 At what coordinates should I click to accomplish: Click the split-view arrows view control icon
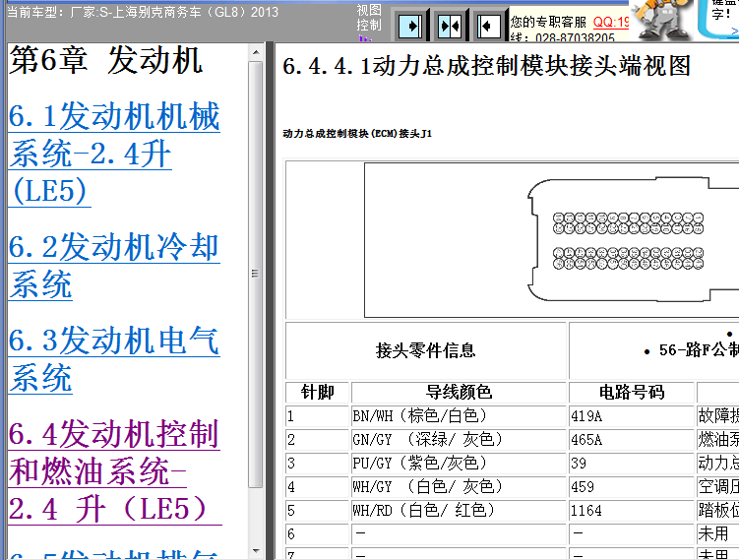click(x=449, y=26)
